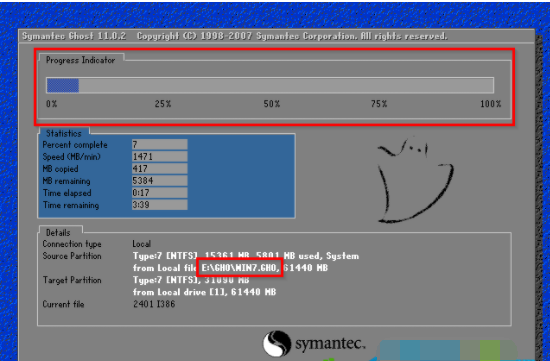Viewport: 550px width, 361px height.
Task: Click the Symantec yin-yang logo icon
Action: pyautogui.click(x=277, y=343)
